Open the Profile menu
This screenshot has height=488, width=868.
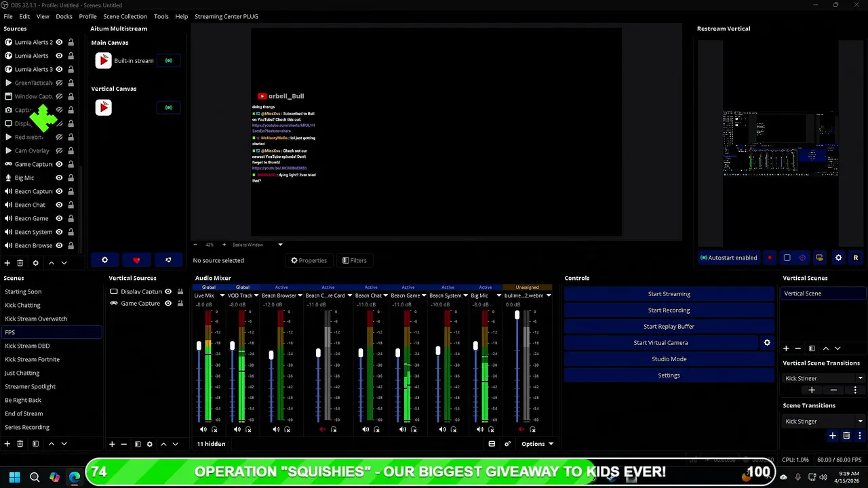tap(87, 16)
